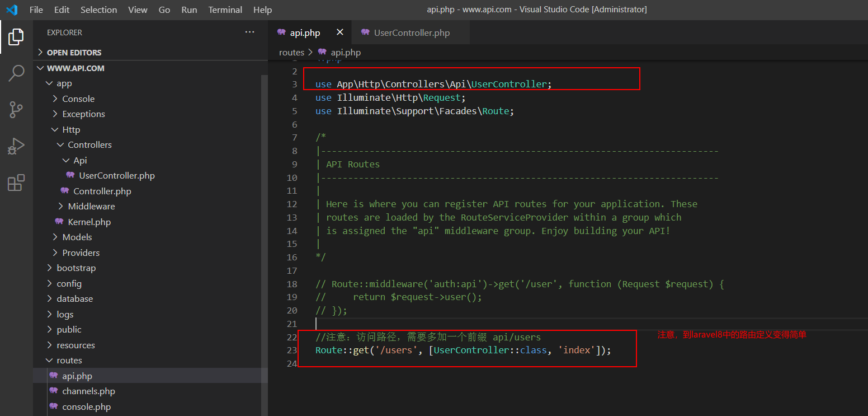Screen dimensions: 868x416
Task: Expand the OPEN EDITORS section
Action: pyautogui.click(x=40, y=52)
